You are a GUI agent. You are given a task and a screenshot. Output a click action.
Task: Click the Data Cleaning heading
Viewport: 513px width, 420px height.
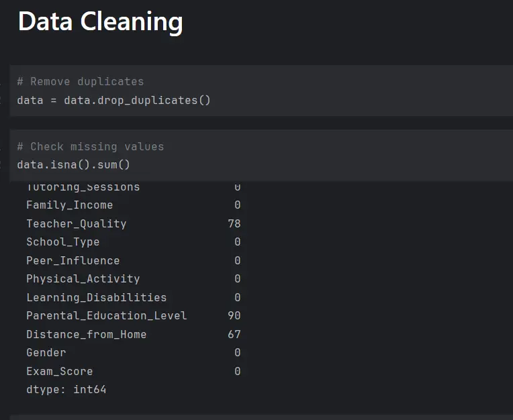pos(100,22)
